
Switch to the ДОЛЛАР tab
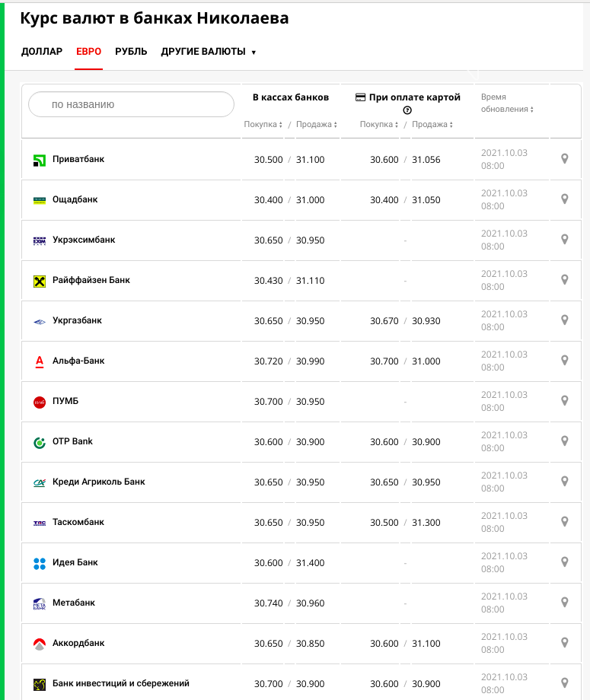[42, 52]
